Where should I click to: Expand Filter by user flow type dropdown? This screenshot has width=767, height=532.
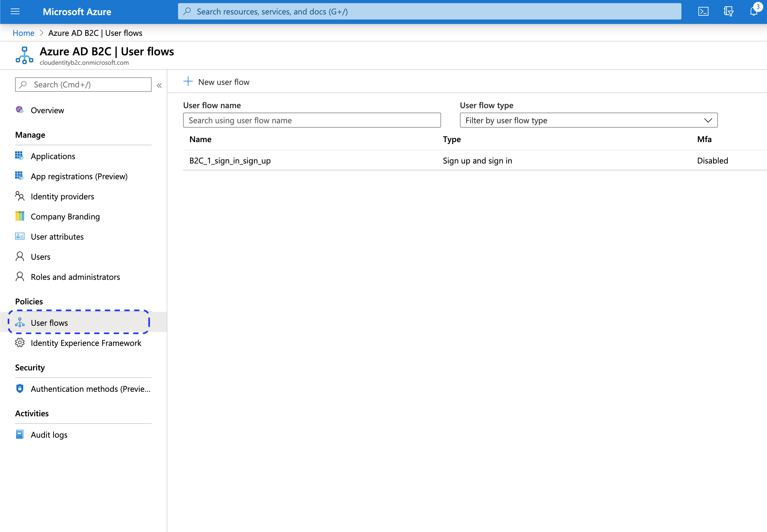click(x=589, y=120)
